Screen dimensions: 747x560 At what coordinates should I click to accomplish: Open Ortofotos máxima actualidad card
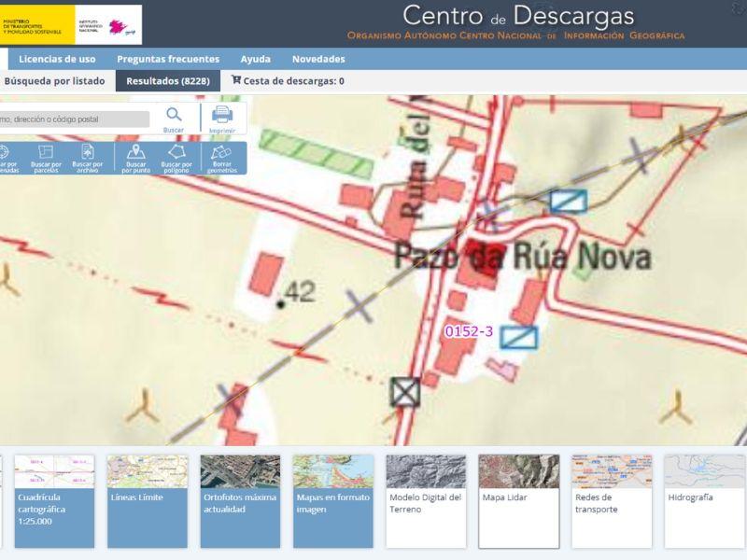click(x=240, y=501)
